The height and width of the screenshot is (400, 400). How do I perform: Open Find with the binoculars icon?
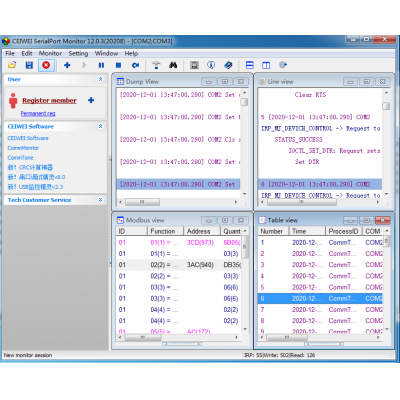click(x=173, y=65)
